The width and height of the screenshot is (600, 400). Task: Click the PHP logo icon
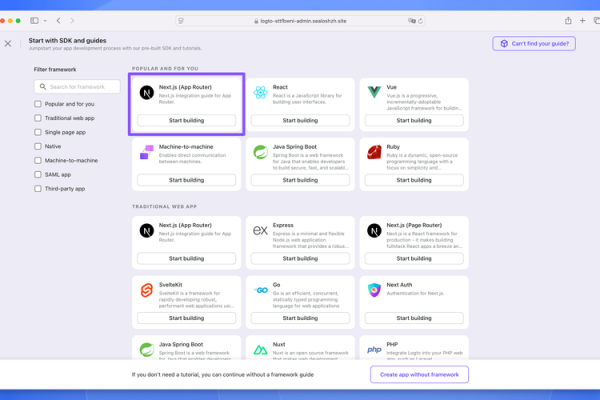[x=374, y=349]
